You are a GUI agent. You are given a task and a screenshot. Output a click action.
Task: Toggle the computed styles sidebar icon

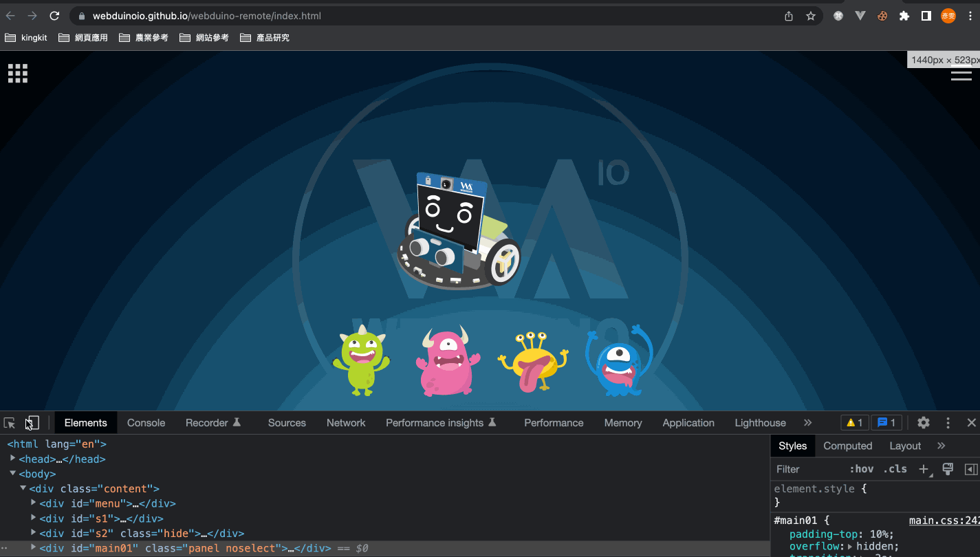coord(971,469)
